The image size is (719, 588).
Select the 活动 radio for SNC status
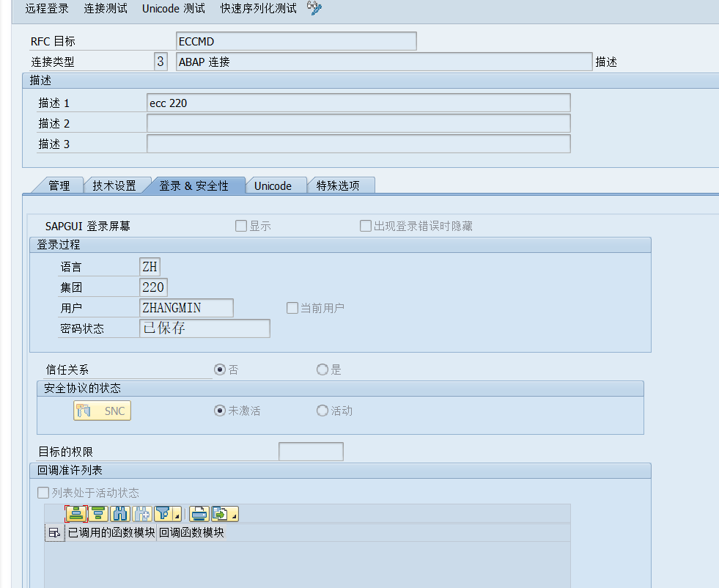click(322, 411)
